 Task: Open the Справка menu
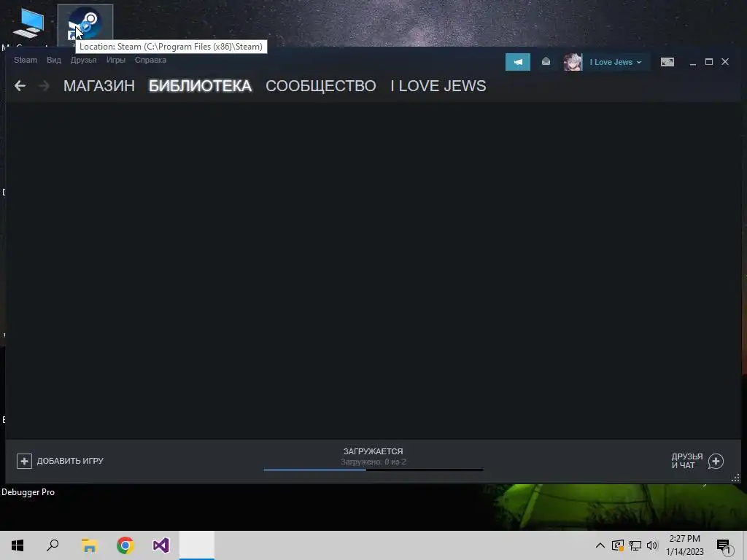150,60
